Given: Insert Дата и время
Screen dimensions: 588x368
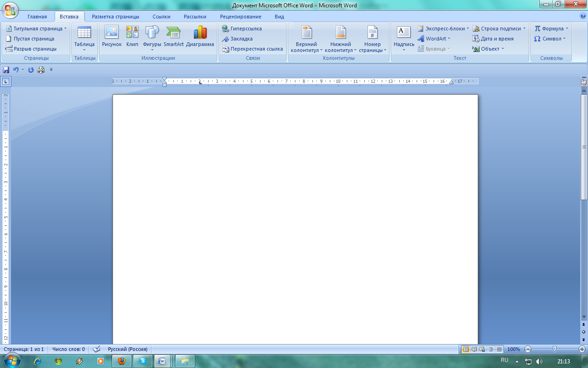Looking at the screenshot, I should pyautogui.click(x=493, y=39).
